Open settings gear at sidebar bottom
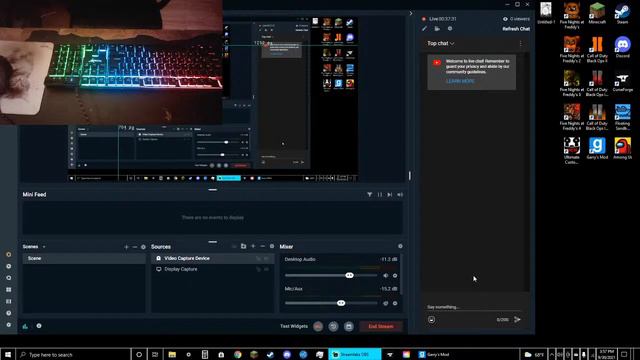The height and width of the screenshot is (360, 640). 9,325
